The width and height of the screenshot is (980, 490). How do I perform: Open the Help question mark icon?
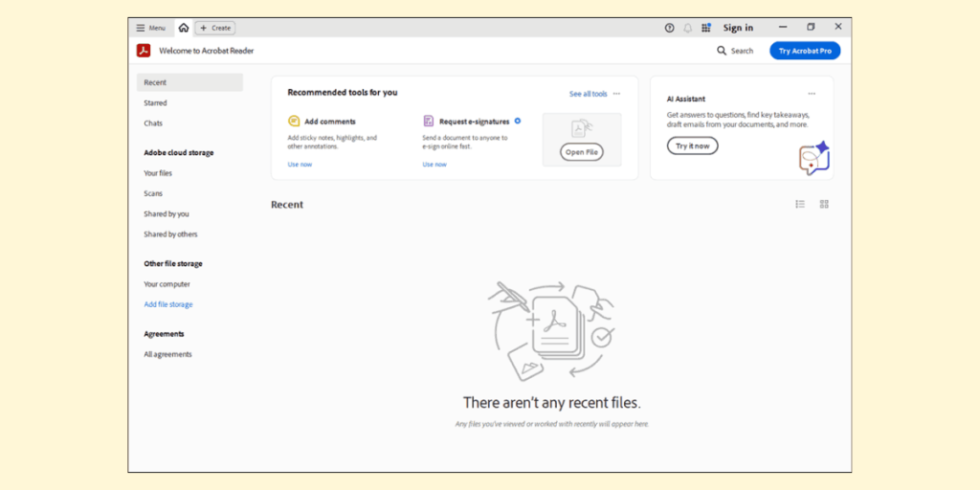[669, 28]
